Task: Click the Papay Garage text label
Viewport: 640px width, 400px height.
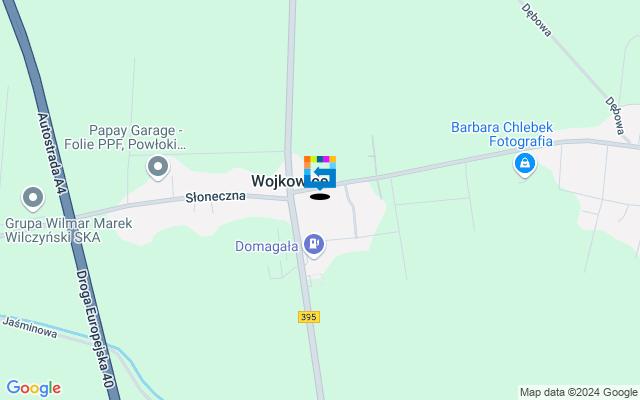Action: pyautogui.click(x=125, y=138)
